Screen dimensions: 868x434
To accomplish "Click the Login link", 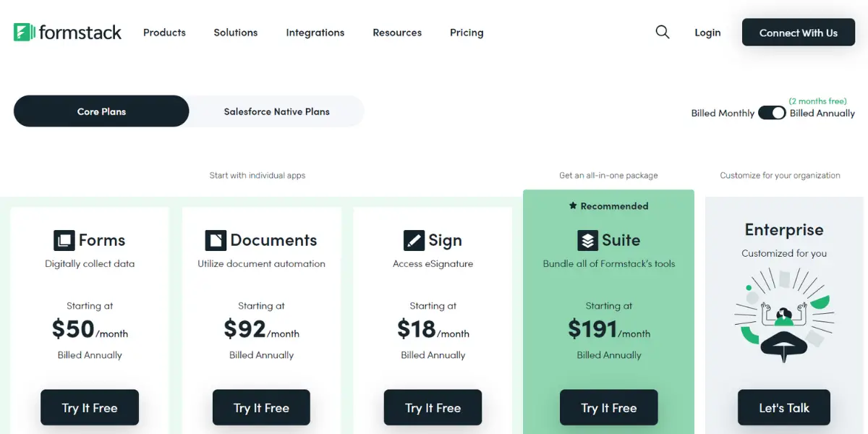I will 707,33.
